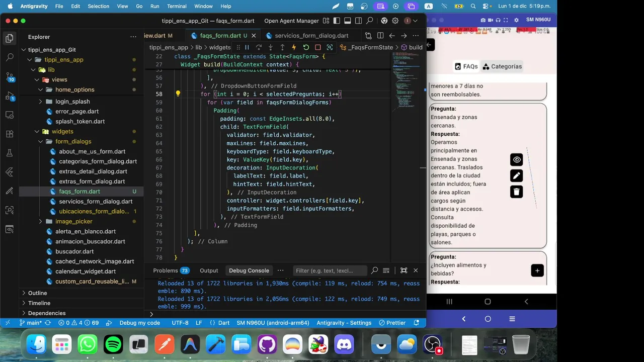Take device screenshot with camera icon
The width and height of the screenshot is (644, 362).
(x=483, y=20)
